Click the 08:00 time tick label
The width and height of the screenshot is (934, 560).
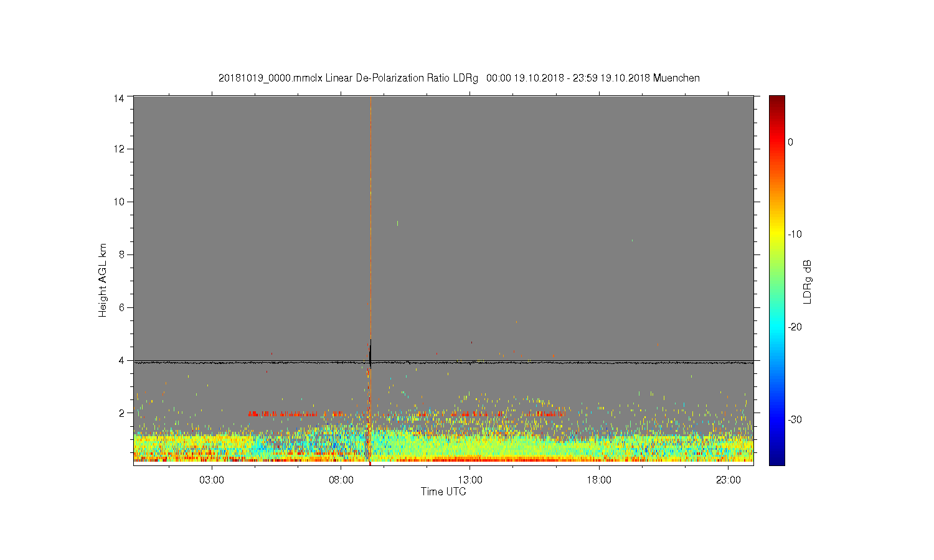pos(341,480)
